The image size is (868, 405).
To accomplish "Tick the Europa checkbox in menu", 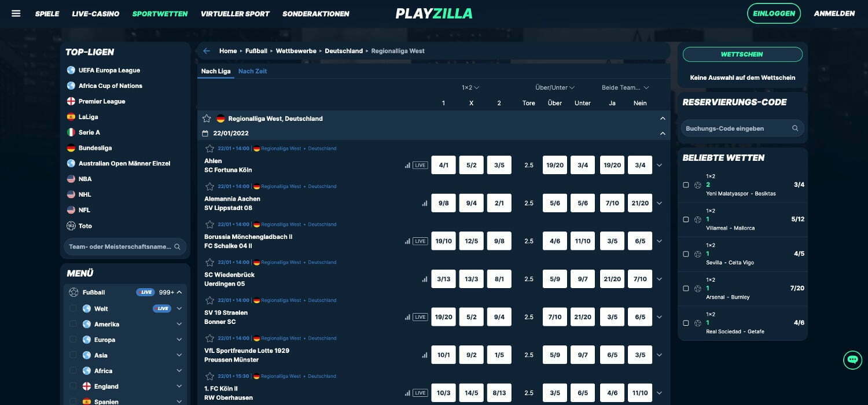I will coord(73,340).
